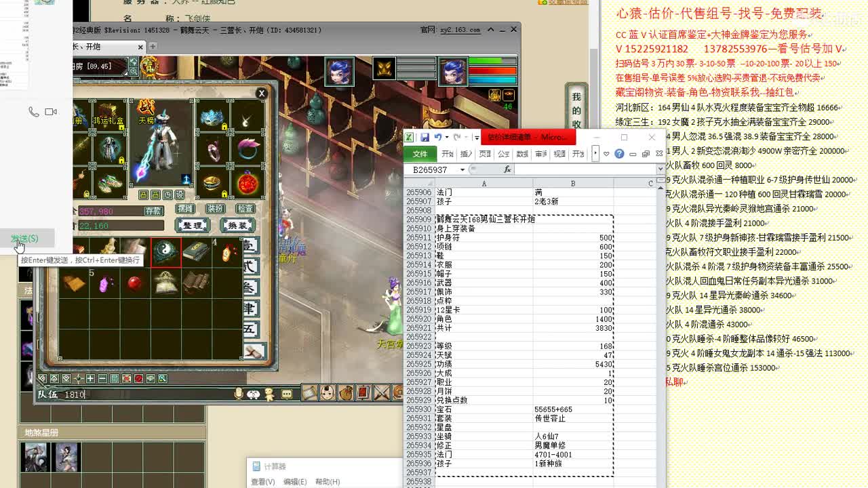Click the 换装 outfit button in inventory

click(x=237, y=226)
